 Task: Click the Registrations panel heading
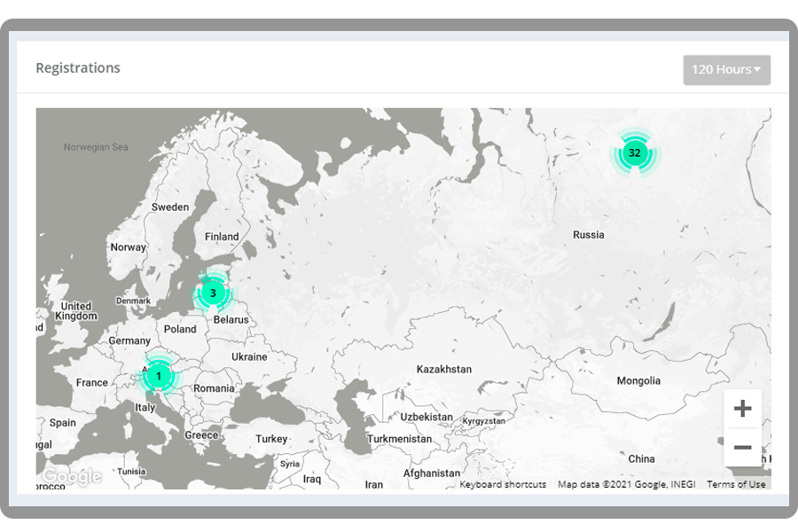pos(78,67)
